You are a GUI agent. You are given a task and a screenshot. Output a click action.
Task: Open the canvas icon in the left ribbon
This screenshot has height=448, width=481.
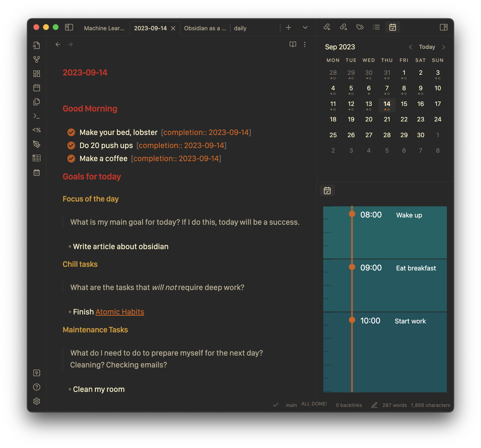tap(37, 74)
